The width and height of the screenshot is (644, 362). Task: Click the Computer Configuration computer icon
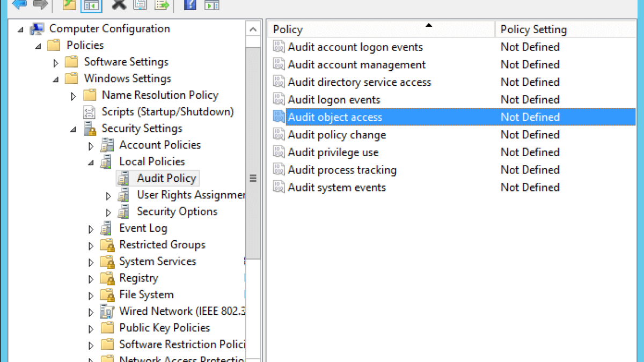tap(37, 29)
